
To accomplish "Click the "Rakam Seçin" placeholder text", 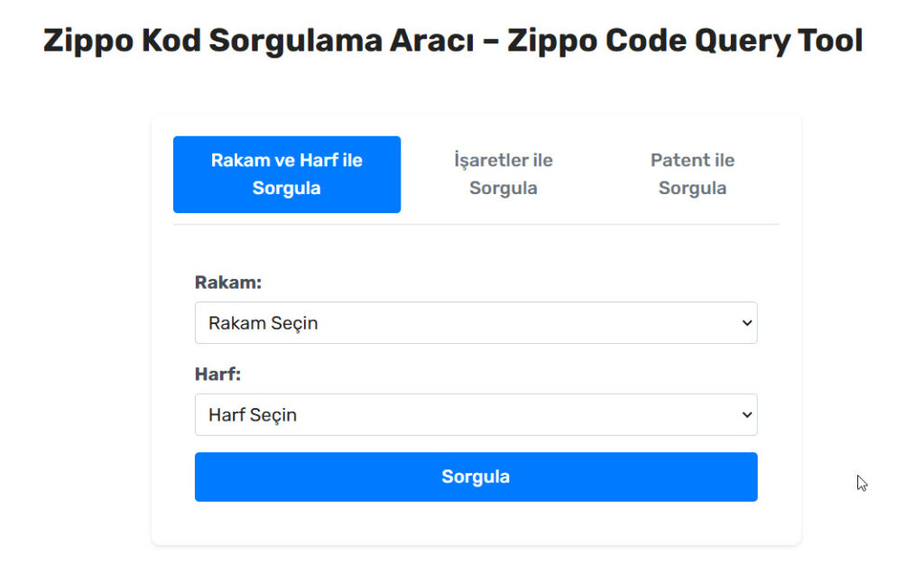I will [x=263, y=323].
